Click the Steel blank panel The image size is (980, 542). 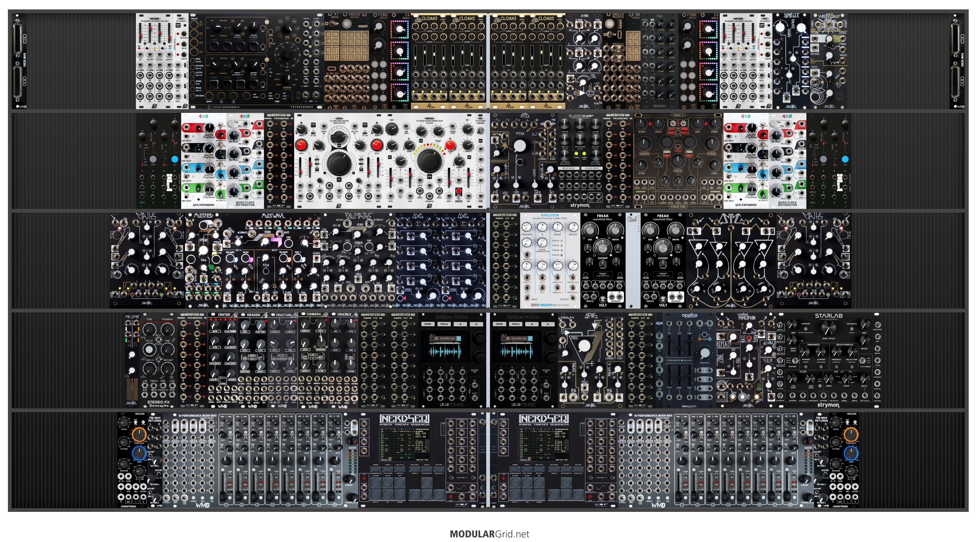[x=633, y=260]
